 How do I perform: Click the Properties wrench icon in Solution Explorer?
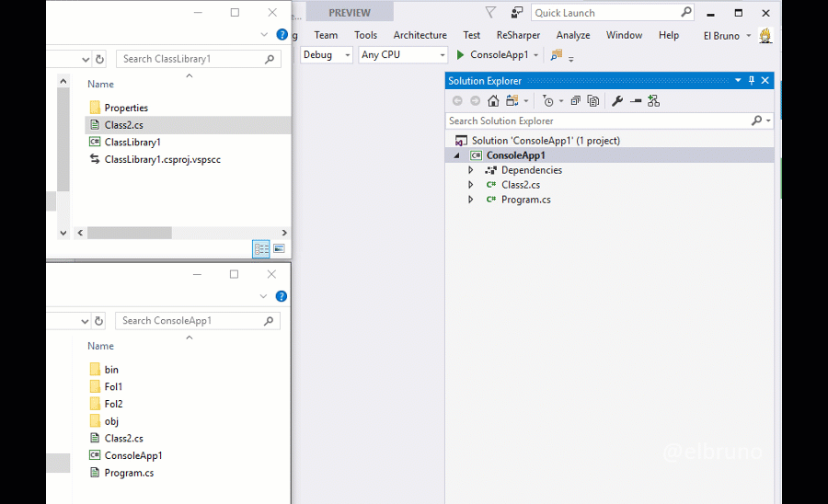[x=617, y=101]
